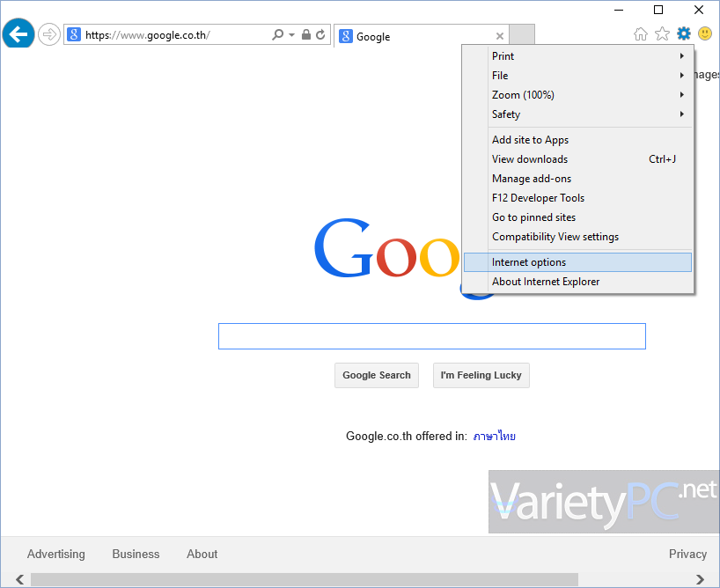
Task: Click the Google search input box
Action: [431, 336]
